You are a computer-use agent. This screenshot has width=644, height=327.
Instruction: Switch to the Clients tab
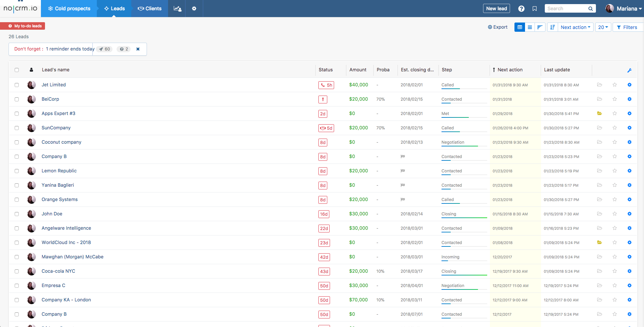pos(150,9)
